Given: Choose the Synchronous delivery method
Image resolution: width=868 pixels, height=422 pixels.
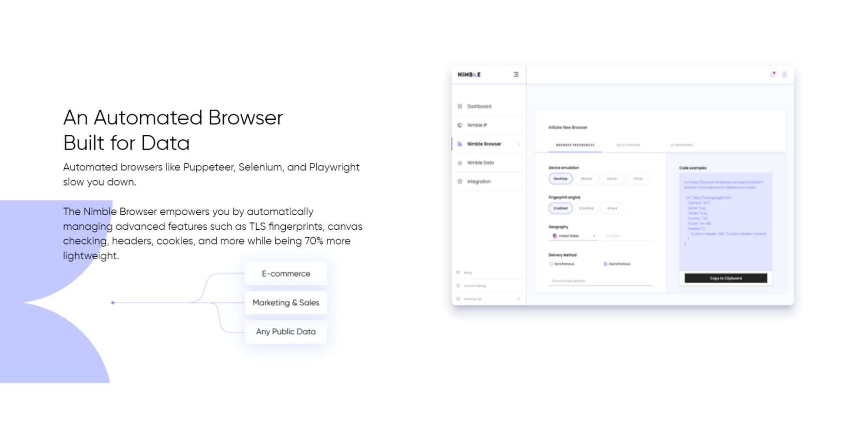Looking at the screenshot, I should click(x=562, y=264).
